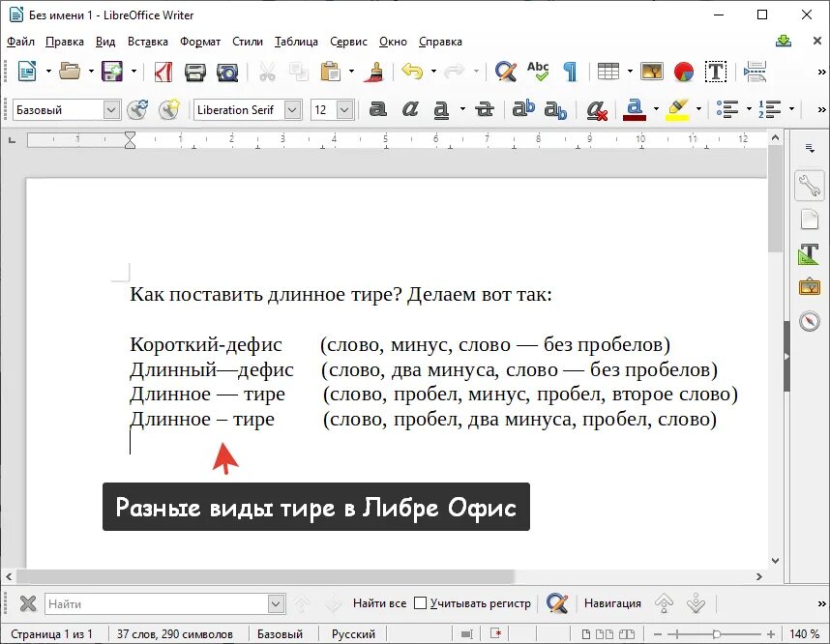Apply bold formatting
Screen dimensions: 830x644
(x=377, y=109)
